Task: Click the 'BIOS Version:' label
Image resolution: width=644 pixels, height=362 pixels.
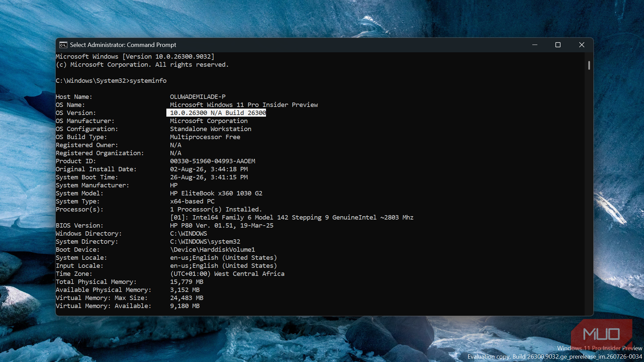Action: (x=79, y=226)
